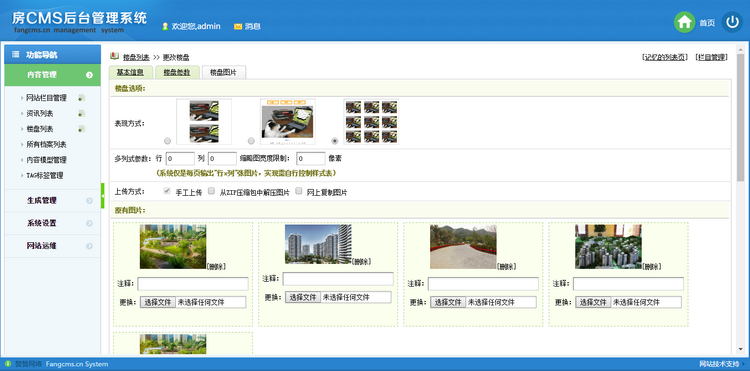Open 网站栏目管理 in sidebar
This screenshot has height=371, width=750.
[x=46, y=98]
